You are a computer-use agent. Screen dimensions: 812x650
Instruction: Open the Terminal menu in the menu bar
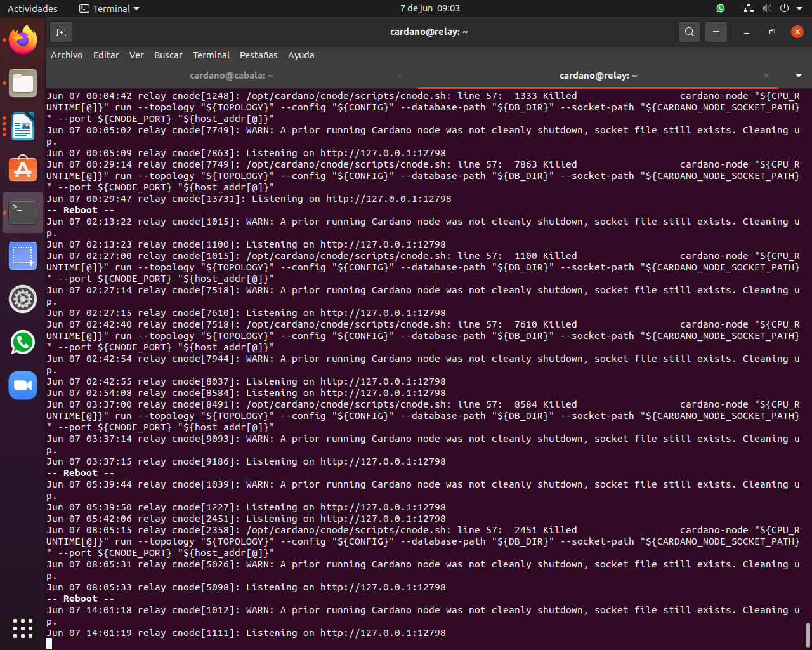click(x=211, y=55)
